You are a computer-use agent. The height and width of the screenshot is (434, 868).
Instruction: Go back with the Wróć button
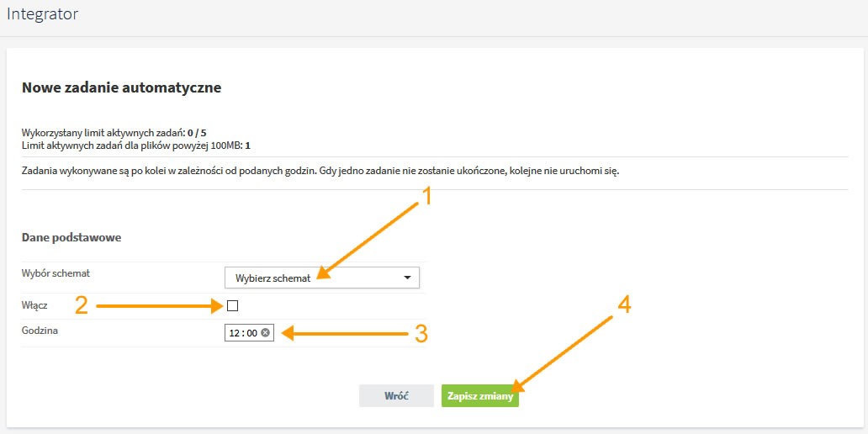(x=396, y=396)
